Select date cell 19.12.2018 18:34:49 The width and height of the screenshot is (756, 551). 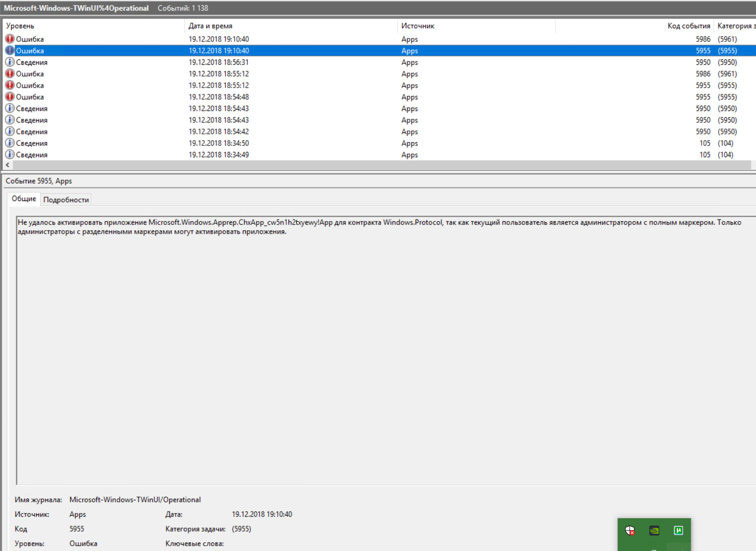tap(219, 155)
